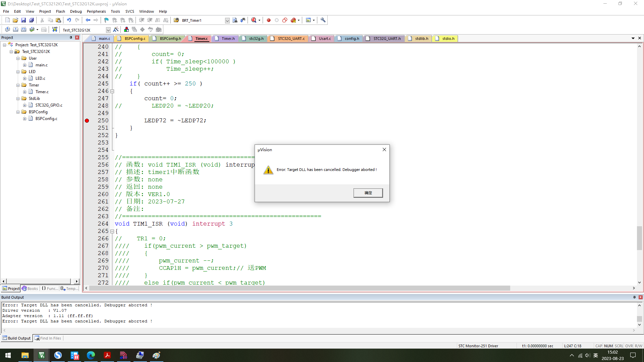644x362 pixels.
Task: Paste from clipboard toolbar icon
Action: 58,20
